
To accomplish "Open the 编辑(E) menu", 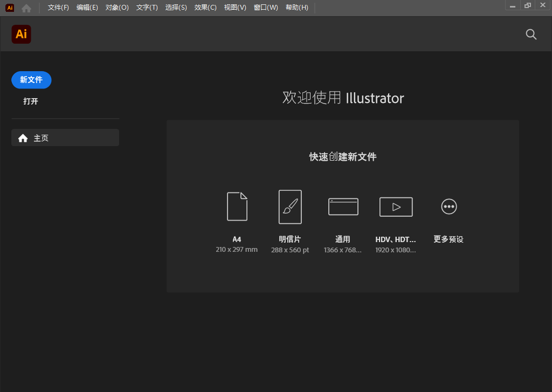I will (87, 8).
